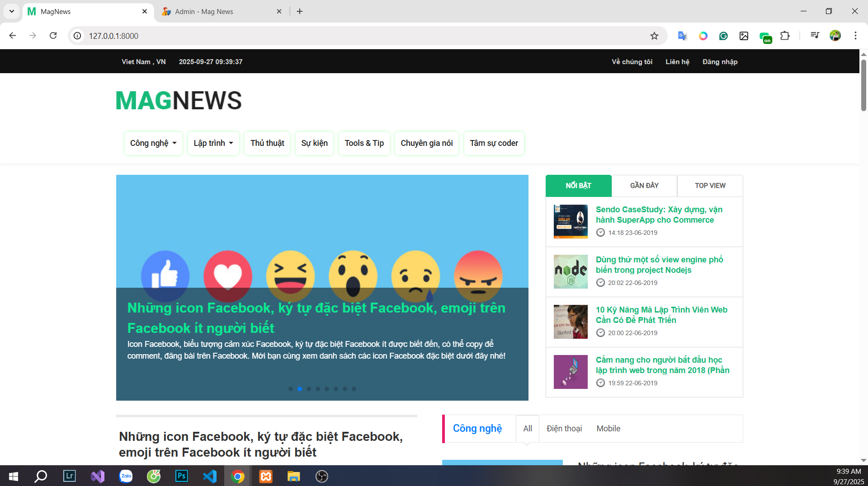Switch to the Admin - Mag News tab
Viewport: 868px width, 486px height.
[222, 11]
